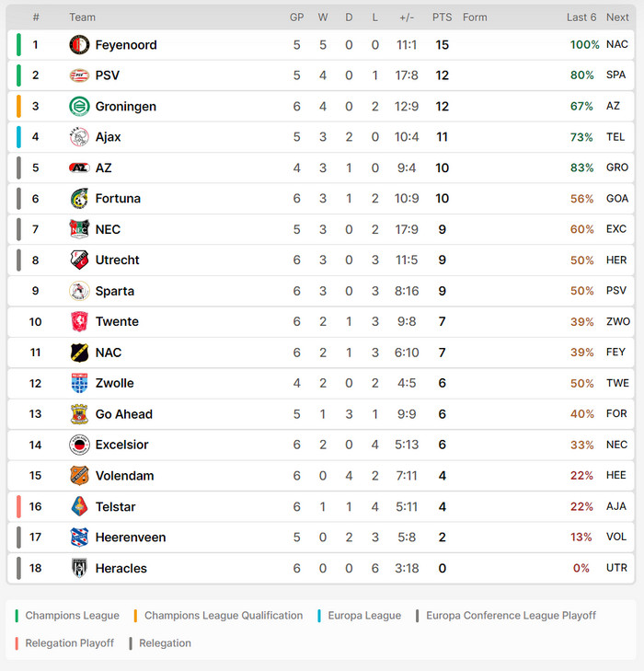This screenshot has width=644, height=671.
Task: Click the Feyenoord club crest icon
Action: [x=79, y=45]
